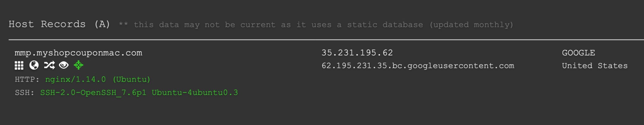Click the Host Records heading

[47, 24]
